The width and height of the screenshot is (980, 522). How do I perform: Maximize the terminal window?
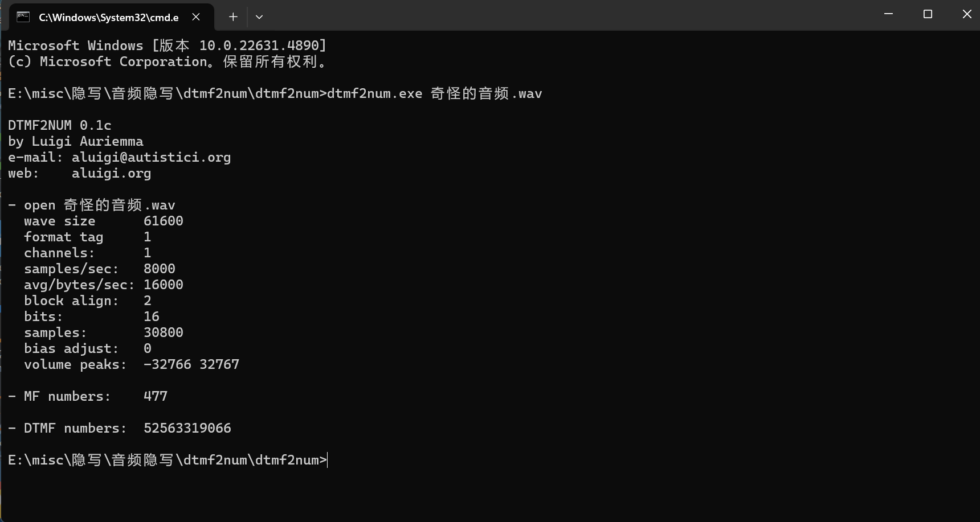pos(928,14)
